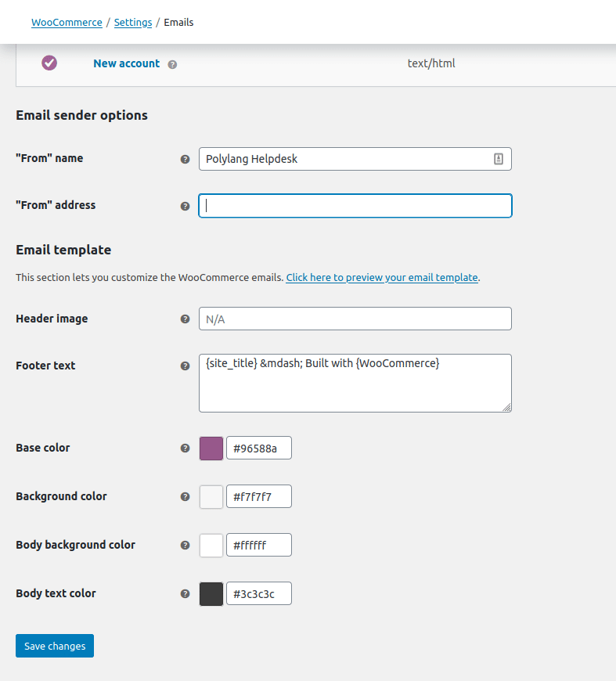Image resolution: width=616 pixels, height=681 pixels.
Task: Click the preview your email template link
Action: [x=382, y=278]
